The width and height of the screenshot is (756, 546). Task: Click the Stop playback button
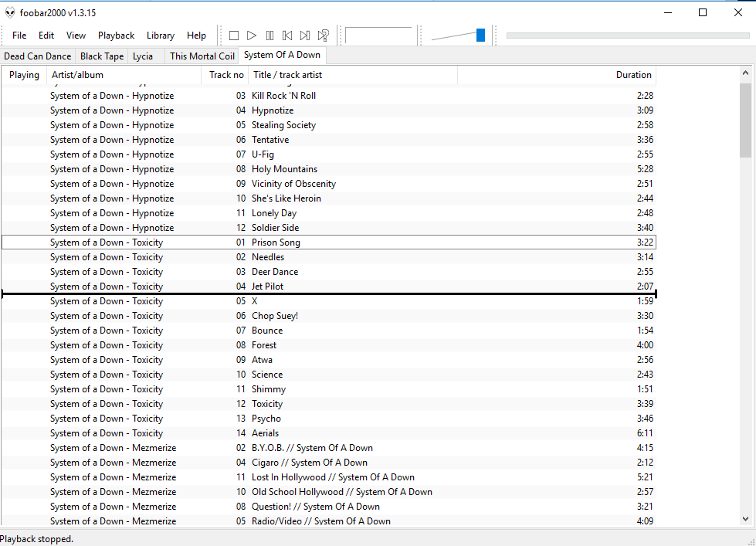point(234,36)
